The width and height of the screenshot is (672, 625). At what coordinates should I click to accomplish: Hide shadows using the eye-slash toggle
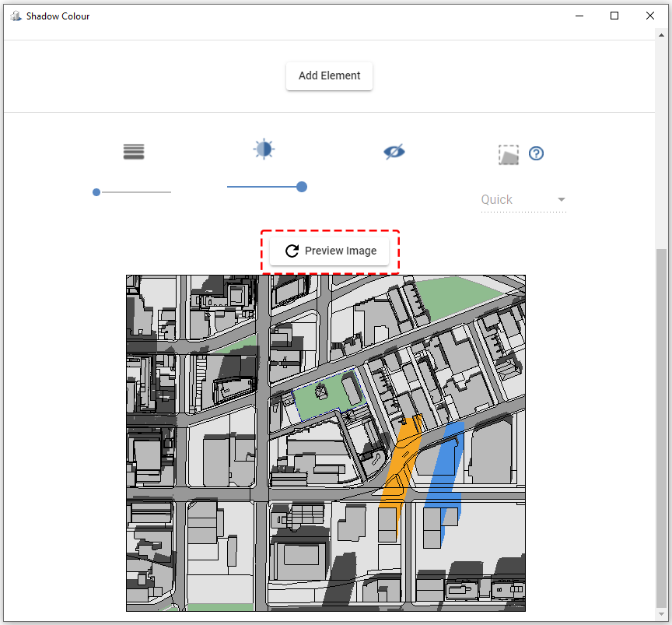point(394,151)
